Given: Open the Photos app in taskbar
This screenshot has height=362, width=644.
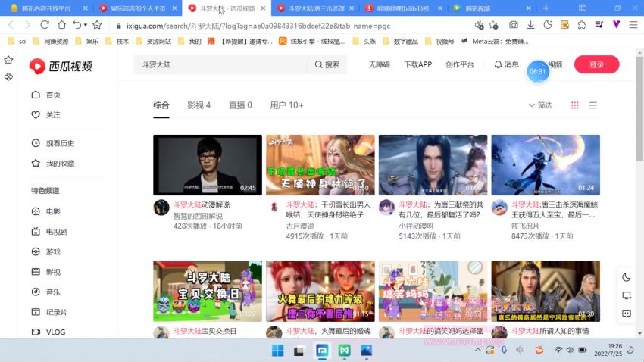Looking at the screenshot, I should (366, 351).
